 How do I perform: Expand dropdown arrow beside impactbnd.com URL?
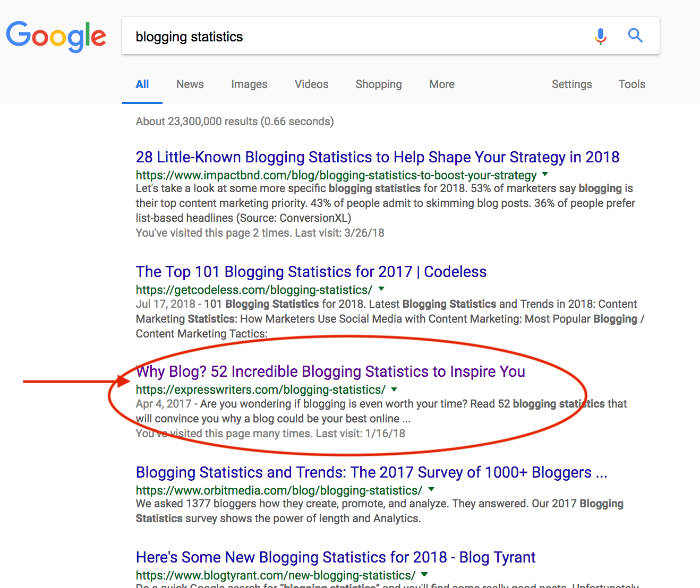click(545, 174)
